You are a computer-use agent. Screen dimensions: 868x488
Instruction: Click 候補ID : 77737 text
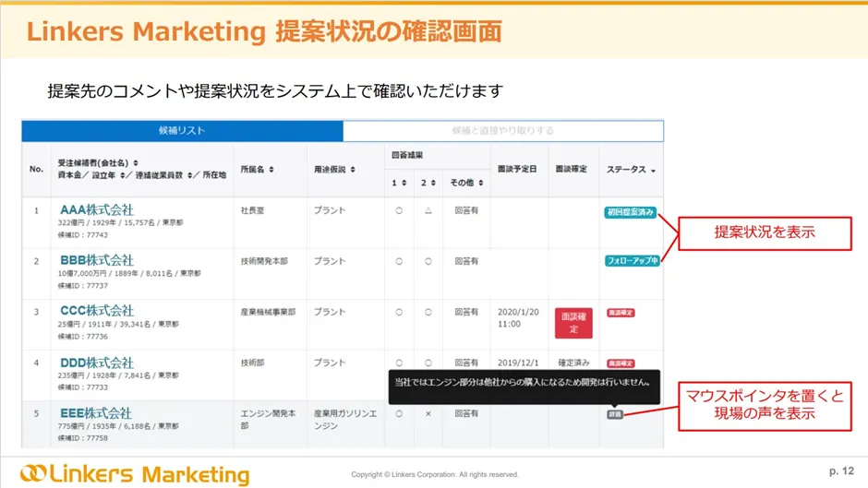coord(82,285)
